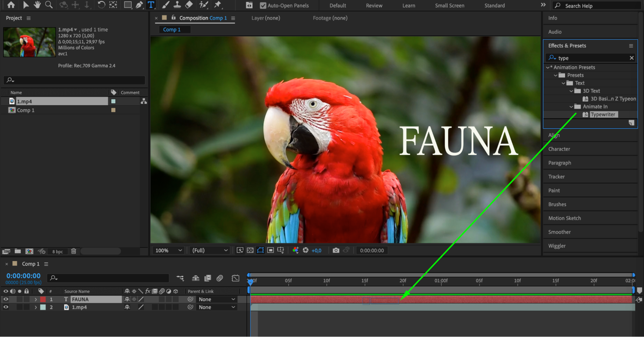Choose the Horizontal Type tool
Viewport: 644px width, 337px height.
[x=151, y=5]
